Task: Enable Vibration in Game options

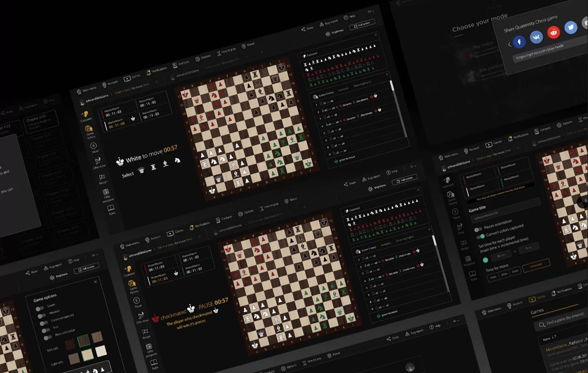Action: (42, 316)
